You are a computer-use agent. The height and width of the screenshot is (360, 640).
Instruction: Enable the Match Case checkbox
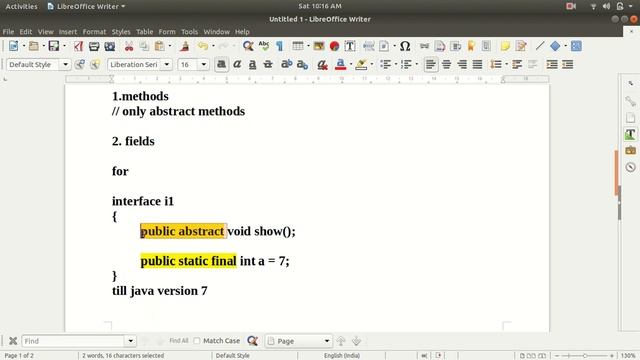[197, 341]
